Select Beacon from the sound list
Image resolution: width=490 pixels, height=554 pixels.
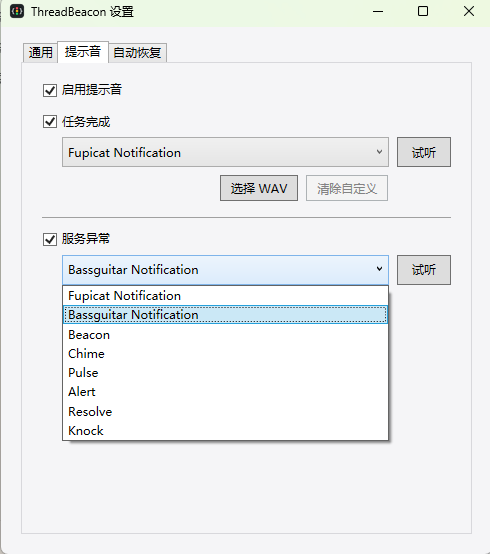(x=225, y=335)
